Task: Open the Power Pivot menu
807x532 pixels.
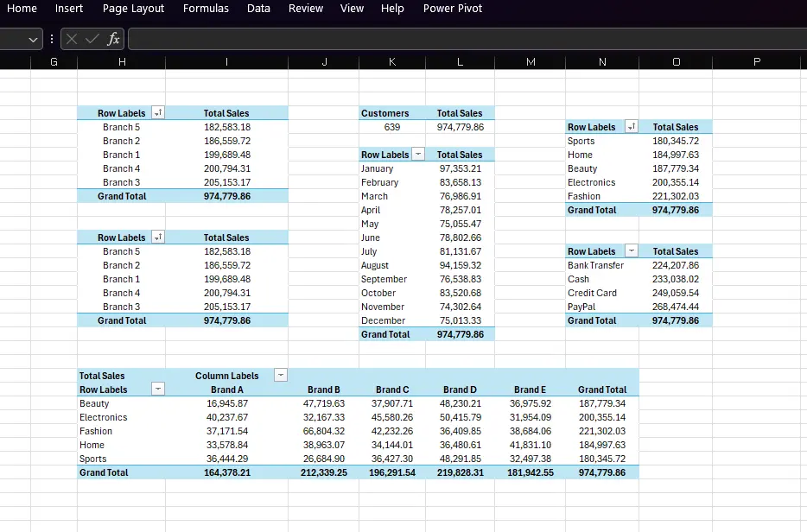Action: coord(453,9)
